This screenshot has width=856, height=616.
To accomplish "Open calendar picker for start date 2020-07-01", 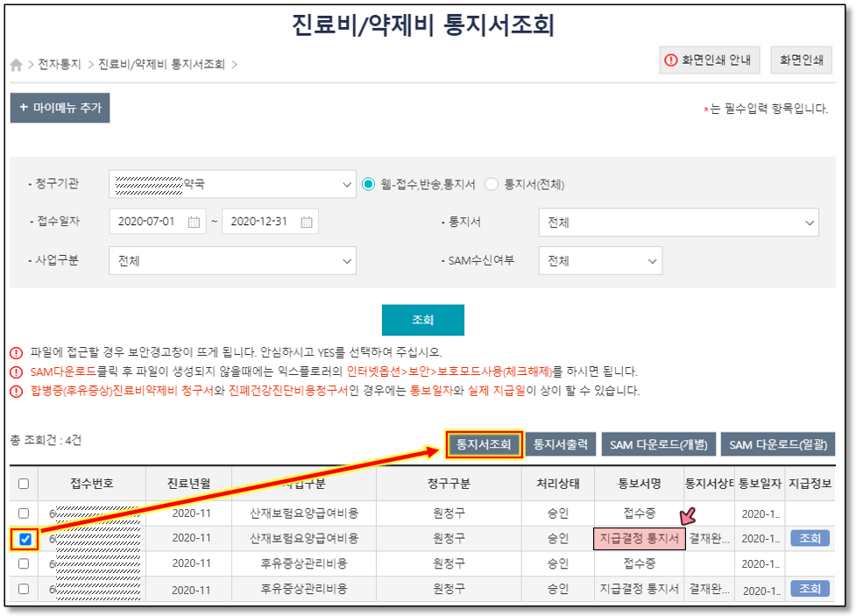I will (x=194, y=223).
